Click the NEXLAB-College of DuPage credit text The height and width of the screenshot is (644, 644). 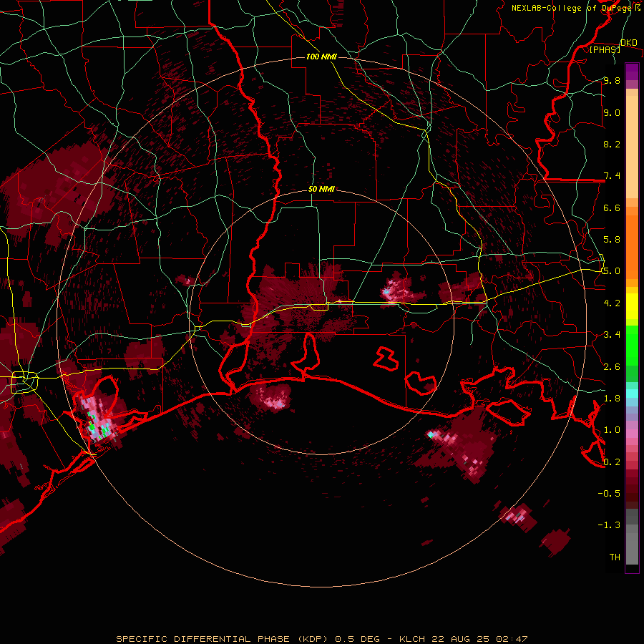tap(571, 8)
